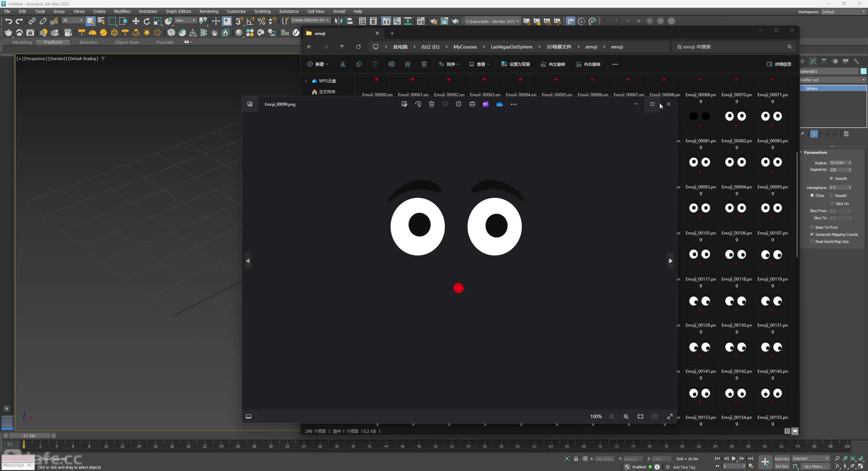Image resolution: width=868 pixels, height=471 pixels.
Task: Click 设置为背景 set as background button
Action: 515,64
